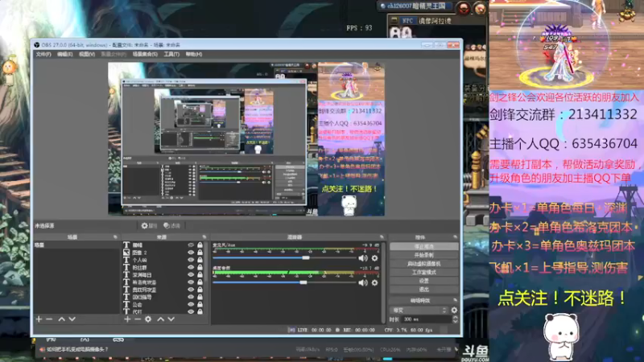Image resolution: width=644 pixels, height=362 pixels.
Task: Toggle the lock icon for 个人QQ source
Action: point(200,260)
